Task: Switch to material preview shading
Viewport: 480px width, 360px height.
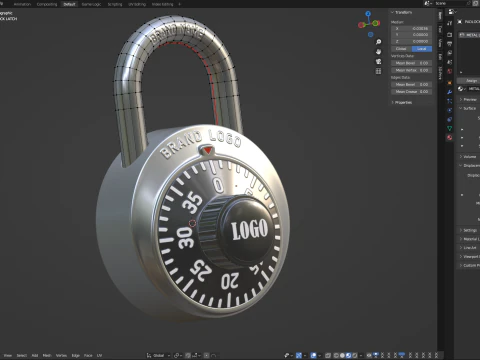Action: [349, 355]
